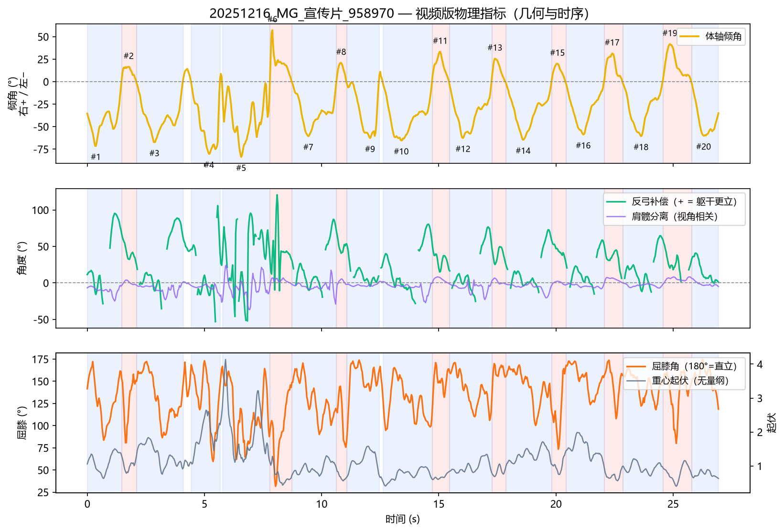This screenshot has height=532, width=784.
Task: Select the 150 tick on the 屈膝 axis
Action: point(41,382)
